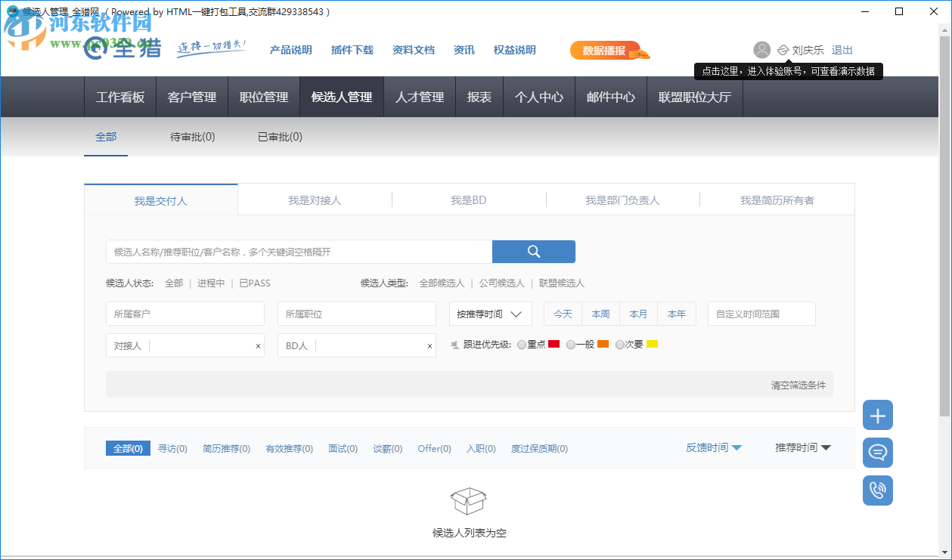This screenshot has height=560, width=952.
Task: Select the 重点 priority radio button
Action: tap(522, 343)
